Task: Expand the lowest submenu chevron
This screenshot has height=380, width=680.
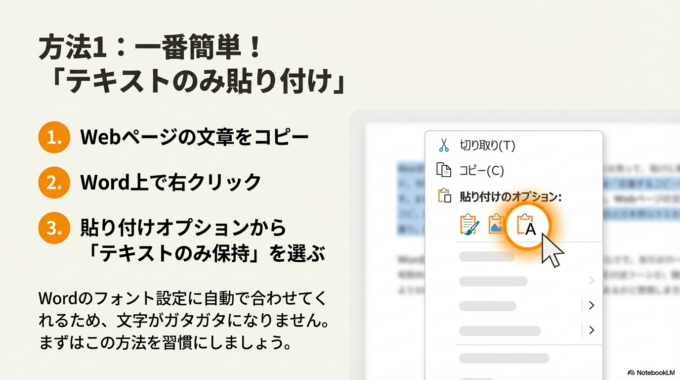Action: pyautogui.click(x=592, y=330)
